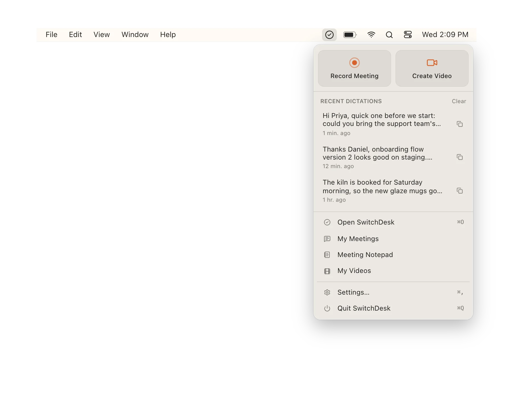513x420 pixels.
Task: Select 'The kiln is booked' dictation text
Action: tap(382, 187)
